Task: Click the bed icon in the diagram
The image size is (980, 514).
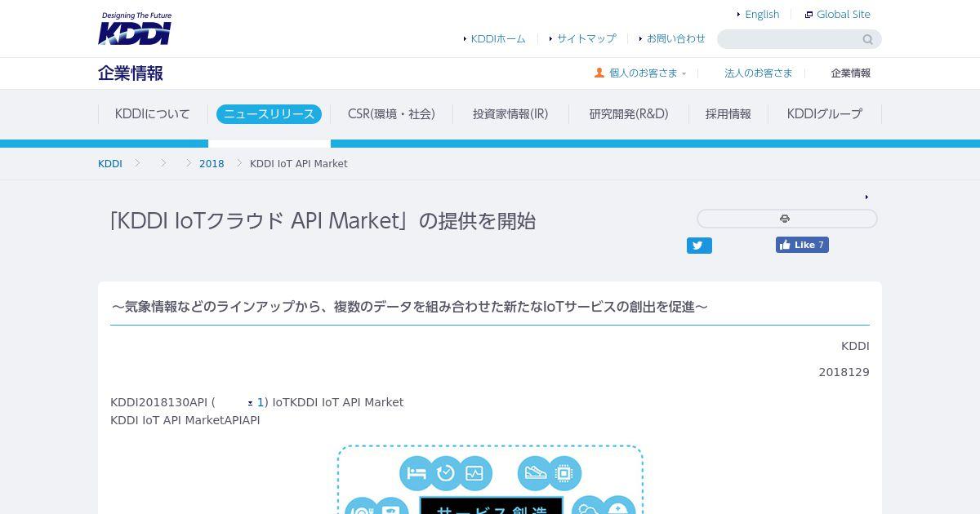Action: click(x=416, y=473)
